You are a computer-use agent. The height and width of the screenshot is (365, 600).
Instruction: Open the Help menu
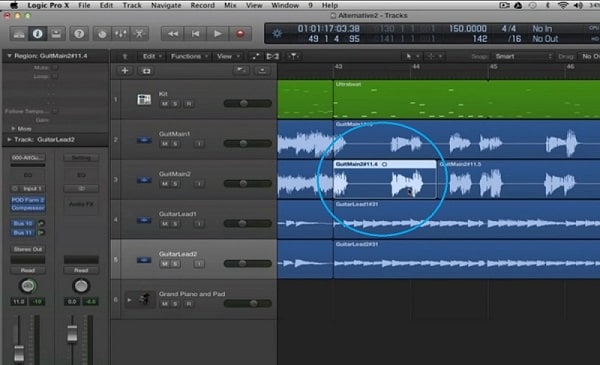tap(329, 5)
